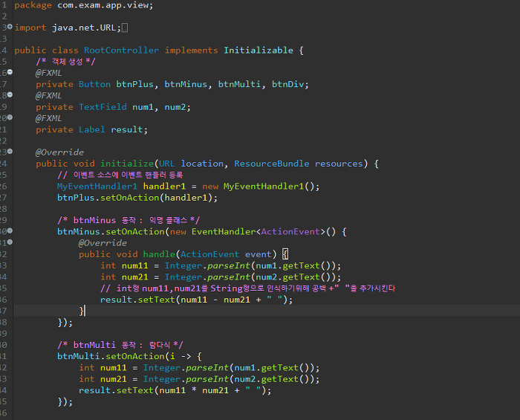
Task: Click the folded imports placeholder box after URL;
Action: (125, 28)
